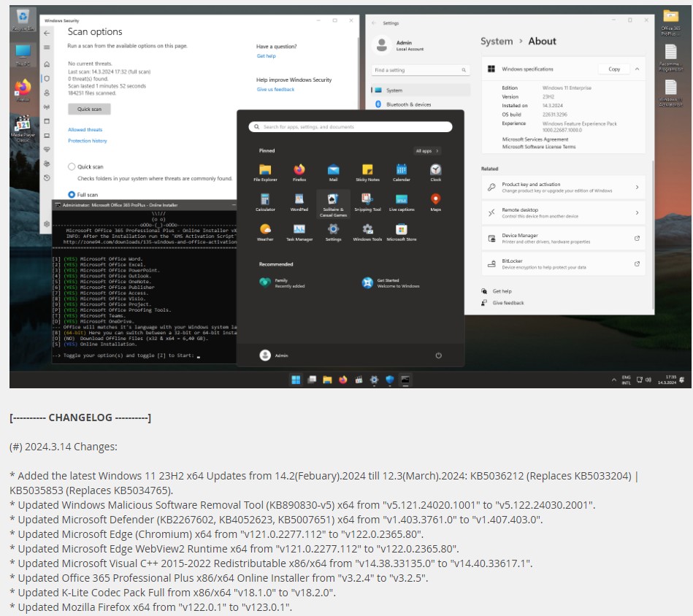The height and width of the screenshot is (616, 693).
Task: Open Windows Security shield on taskbar
Action: click(x=389, y=380)
